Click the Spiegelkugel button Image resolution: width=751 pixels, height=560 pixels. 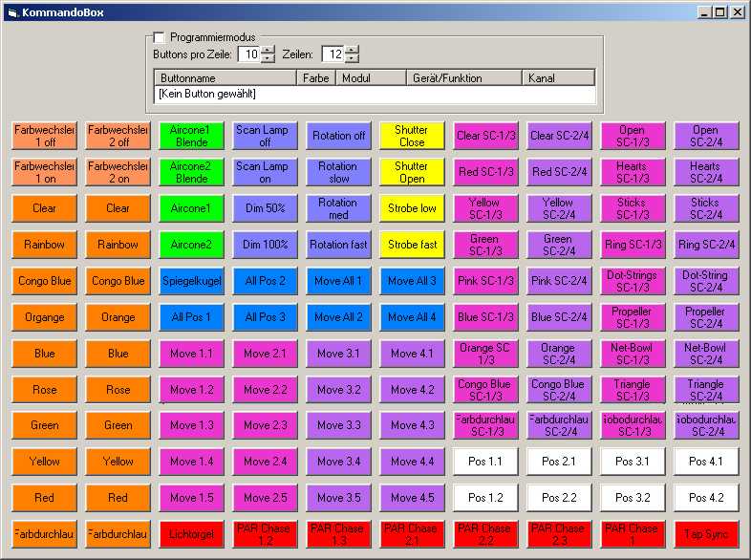tap(191, 281)
